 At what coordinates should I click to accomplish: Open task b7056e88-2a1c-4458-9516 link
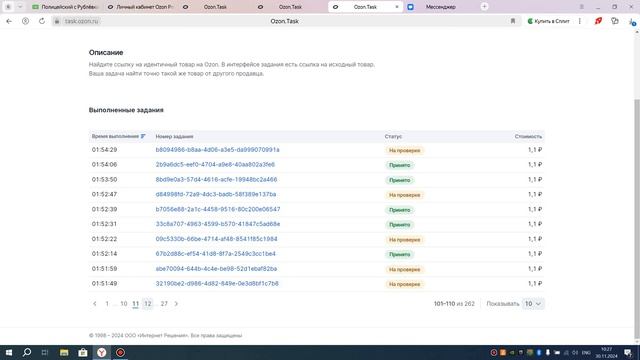tap(218, 209)
